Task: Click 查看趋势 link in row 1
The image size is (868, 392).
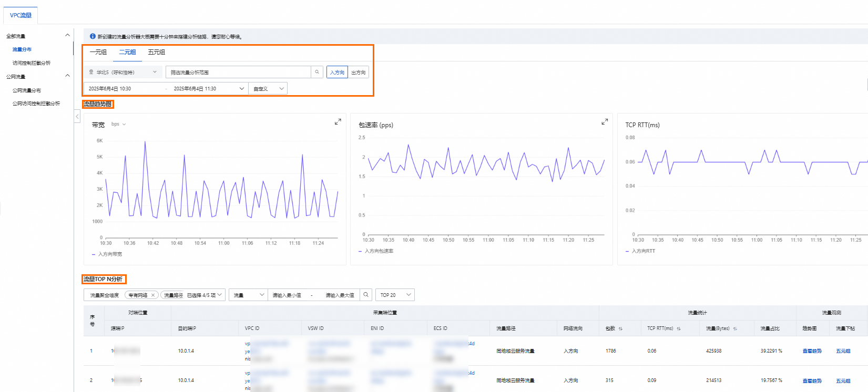Action: (812, 351)
